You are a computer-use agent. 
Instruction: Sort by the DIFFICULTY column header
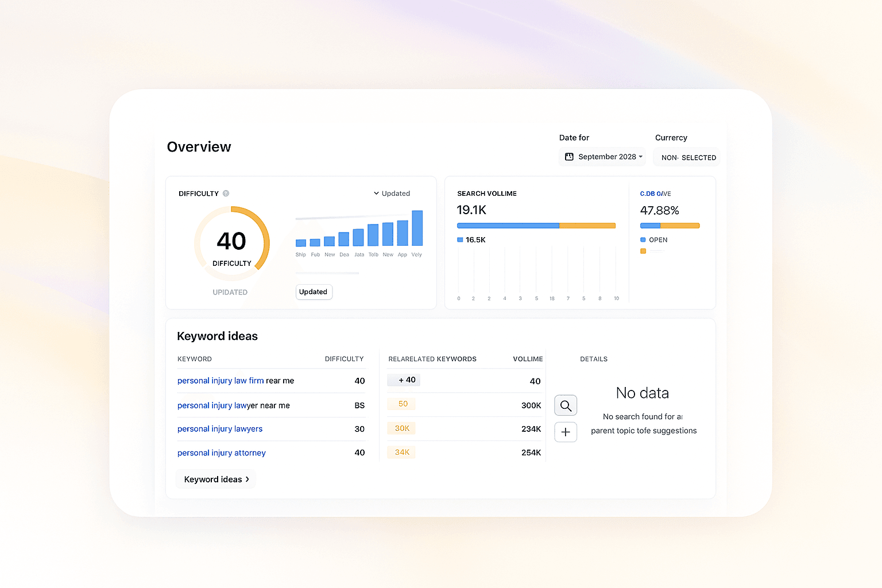[345, 359]
